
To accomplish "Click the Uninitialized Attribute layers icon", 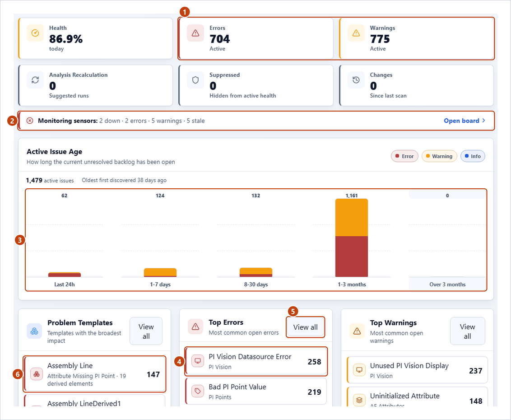I will [359, 400].
